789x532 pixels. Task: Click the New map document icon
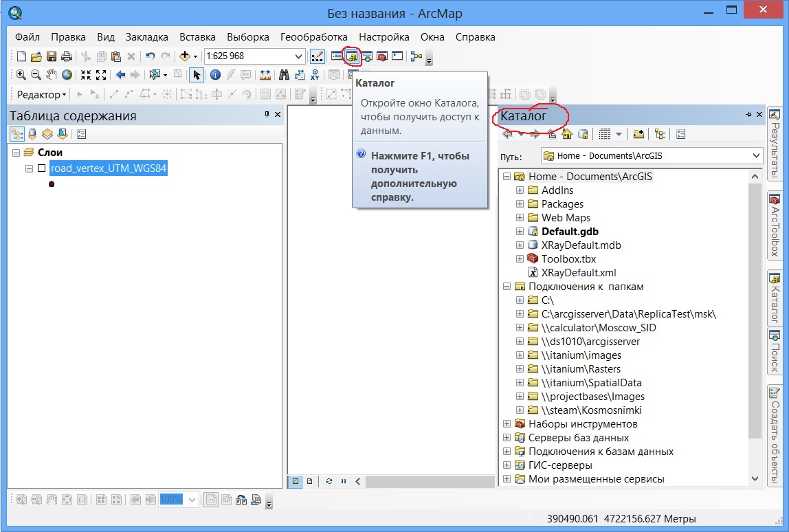coord(21,56)
